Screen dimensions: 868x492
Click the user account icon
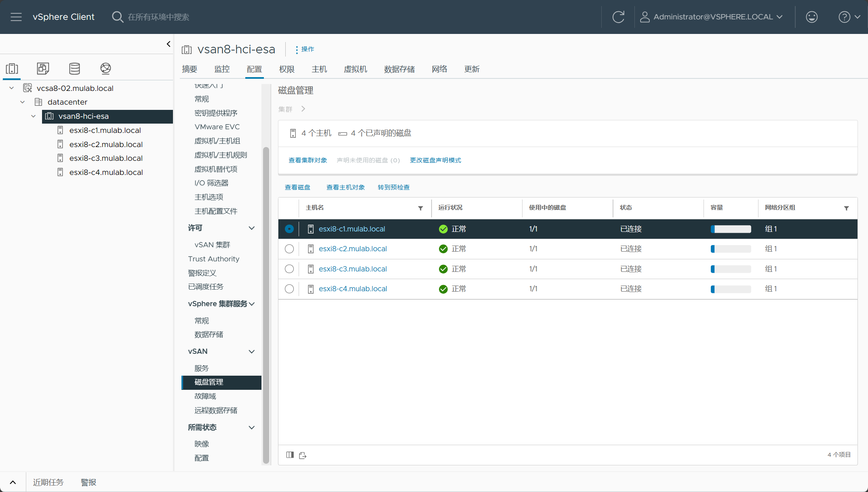tap(645, 17)
